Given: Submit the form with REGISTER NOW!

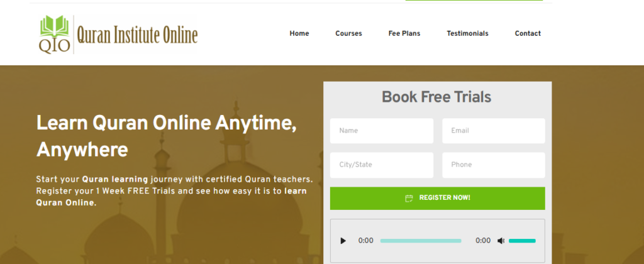Looking at the screenshot, I should click(438, 198).
